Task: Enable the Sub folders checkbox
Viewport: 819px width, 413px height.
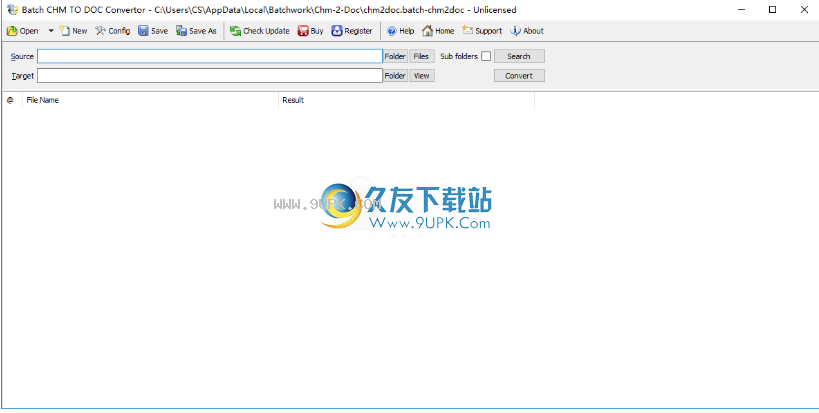Action: click(486, 56)
